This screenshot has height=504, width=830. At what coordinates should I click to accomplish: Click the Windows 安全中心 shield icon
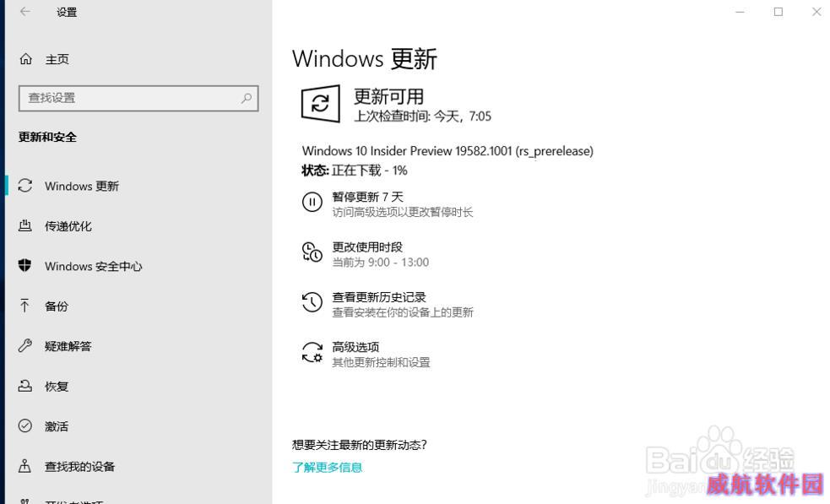click(24, 265)
